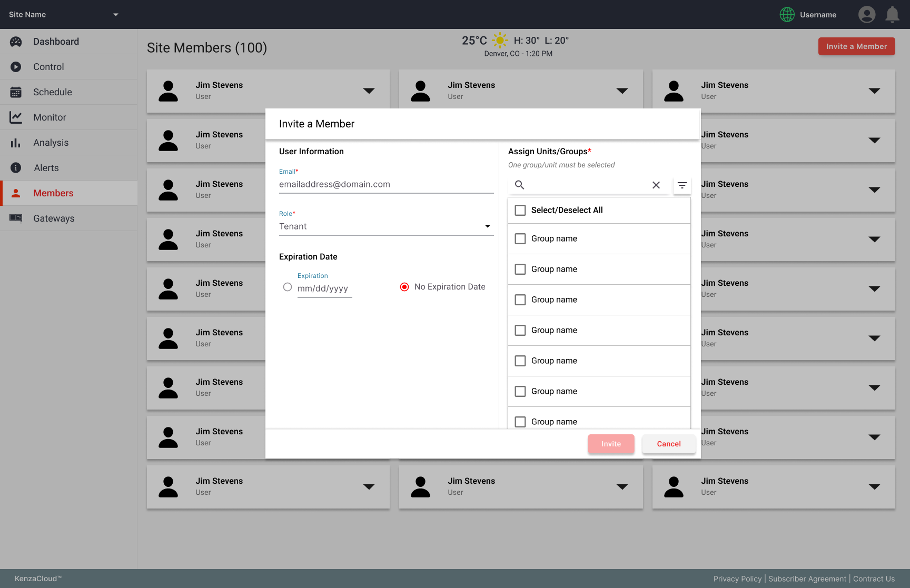Click the Dashboard gauge icon in sidebar

tap(16, 42)
